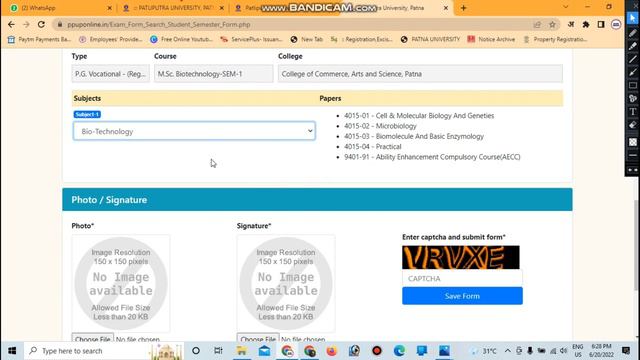This screenshot has height=360, width=640.
Task: Open the Paytm Payments Bank bookmark
Action: coord(40,39)
